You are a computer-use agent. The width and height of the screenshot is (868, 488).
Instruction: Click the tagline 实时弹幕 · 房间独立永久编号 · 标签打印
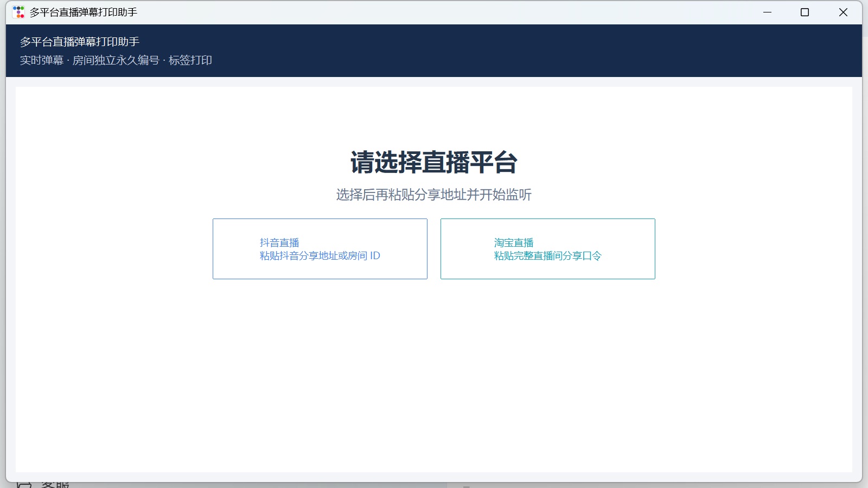[x=116, y=60]
